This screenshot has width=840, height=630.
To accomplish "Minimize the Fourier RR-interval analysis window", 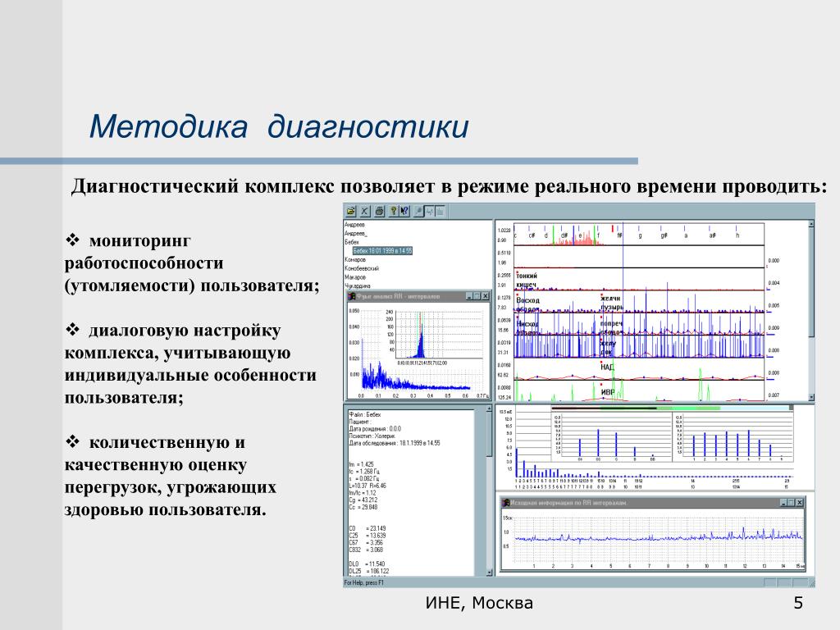I will 469,296.
